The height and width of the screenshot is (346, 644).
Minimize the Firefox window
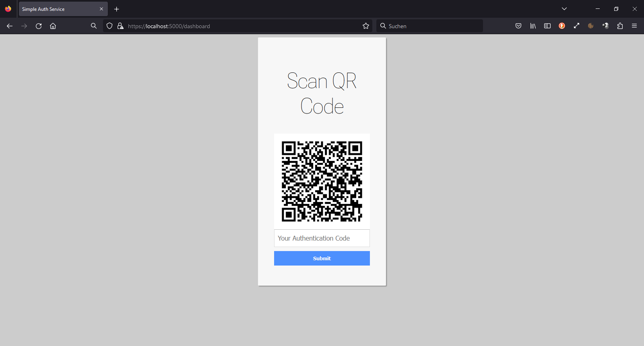[598, 9]
